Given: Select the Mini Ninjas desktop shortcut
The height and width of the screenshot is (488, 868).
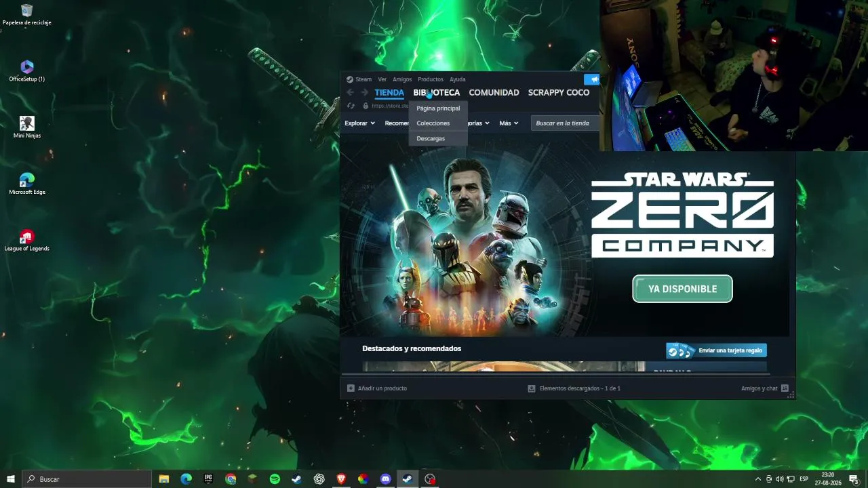Looking at the screenshot, I should click(x=27, y=127).
